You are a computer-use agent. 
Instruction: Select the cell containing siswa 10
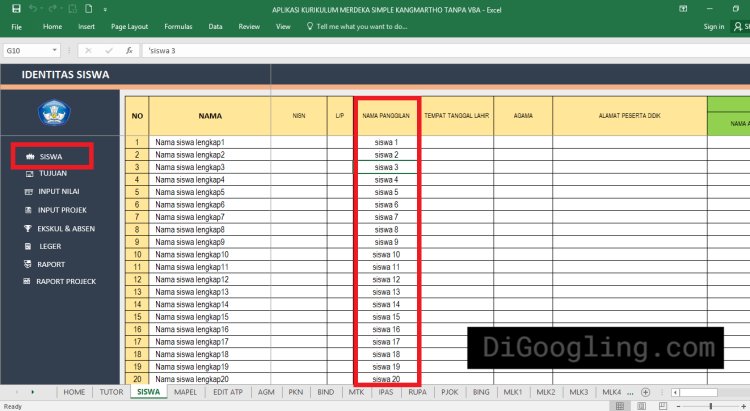coord(386,255)
